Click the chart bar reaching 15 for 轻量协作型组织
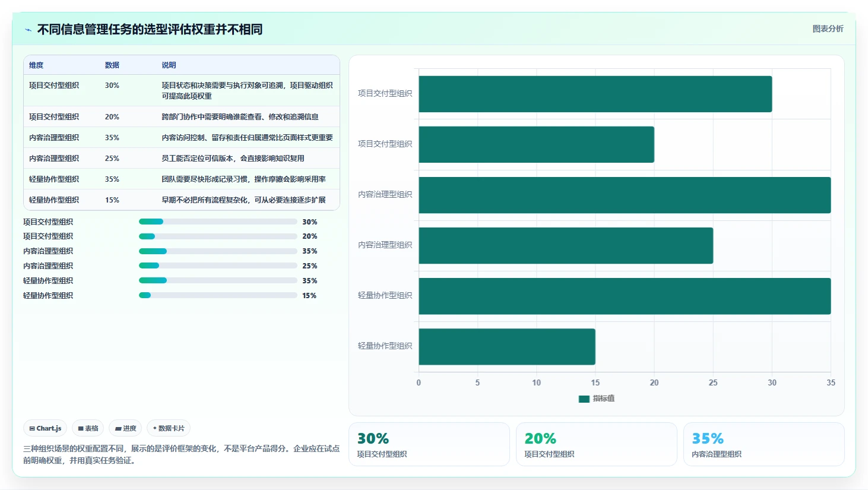 pyautogui.click(x=507, y=347)
